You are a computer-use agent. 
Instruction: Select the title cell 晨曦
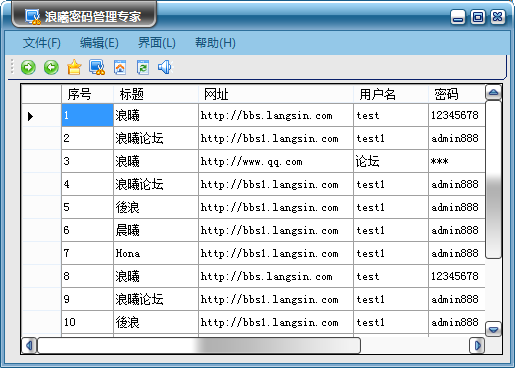pos(156,230)
